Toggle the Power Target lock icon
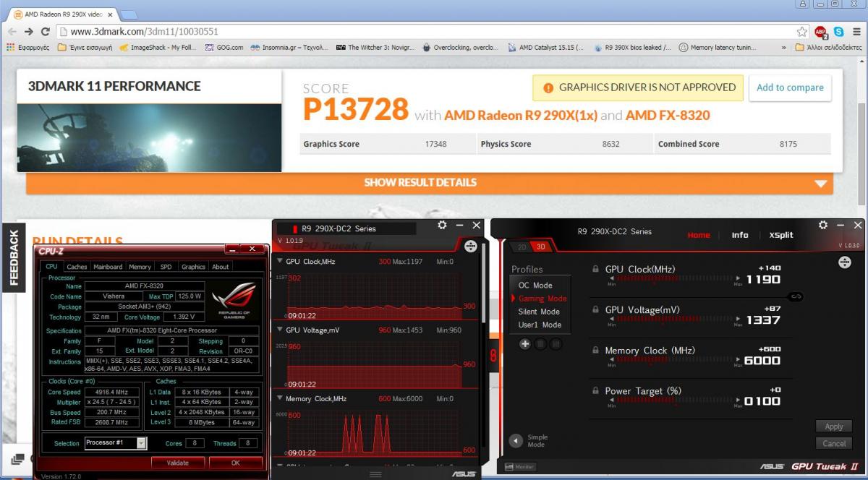868x480 pixels. [595, 390]
